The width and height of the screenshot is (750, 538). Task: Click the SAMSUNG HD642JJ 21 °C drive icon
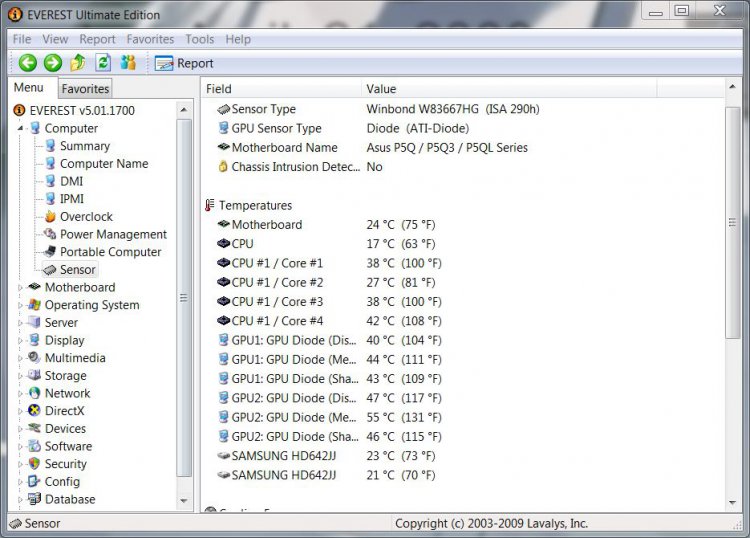pos(223,475)
